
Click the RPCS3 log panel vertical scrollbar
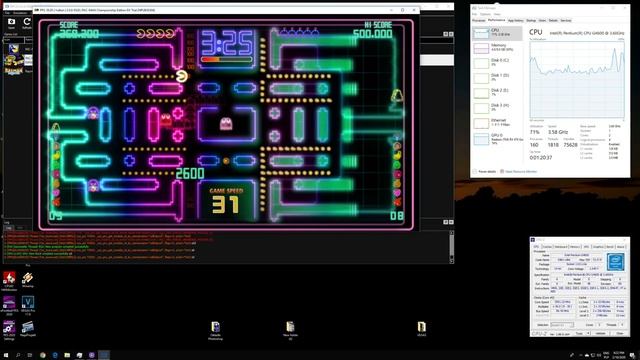(x=451, y=247)
